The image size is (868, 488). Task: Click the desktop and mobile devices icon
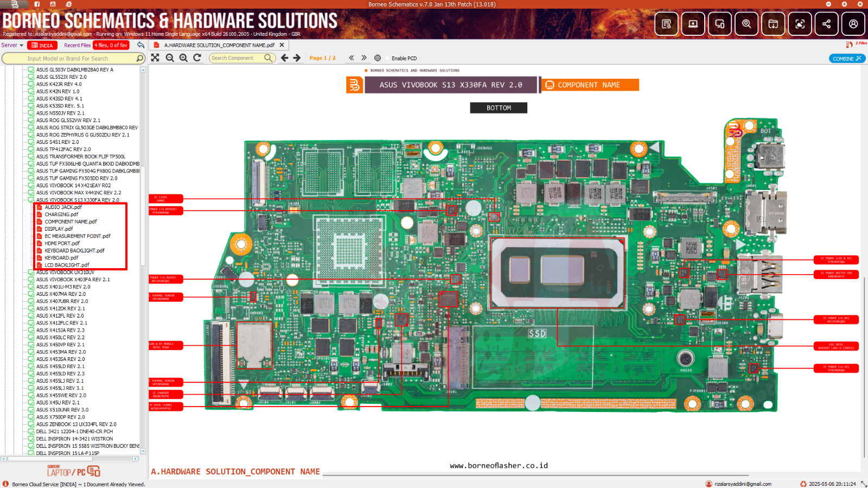(x=719, y=24)
